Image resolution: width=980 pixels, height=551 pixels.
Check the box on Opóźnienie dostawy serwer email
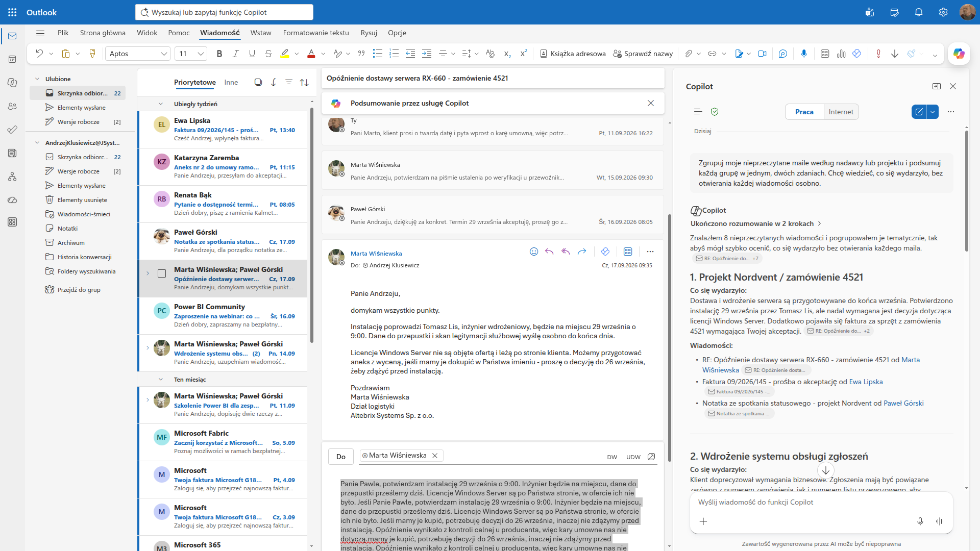coord(162,273)
